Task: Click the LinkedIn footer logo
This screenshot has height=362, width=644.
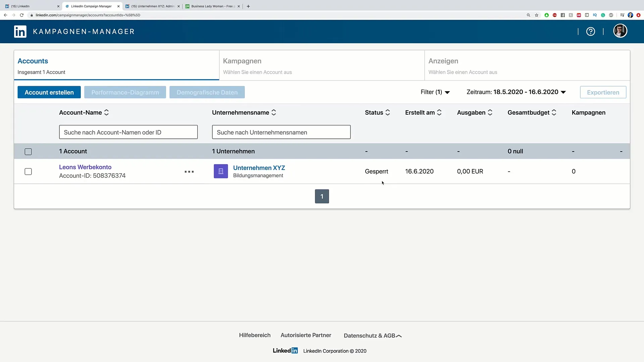Action: (x=285, y=351)
